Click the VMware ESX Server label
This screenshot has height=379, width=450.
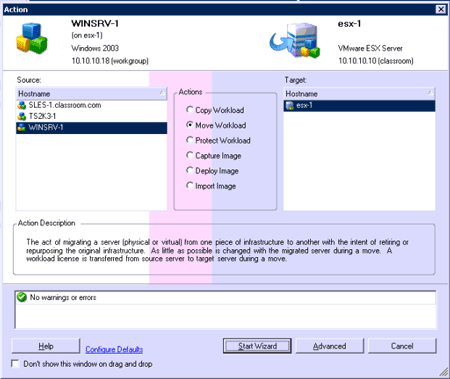[x=370, y=48]
